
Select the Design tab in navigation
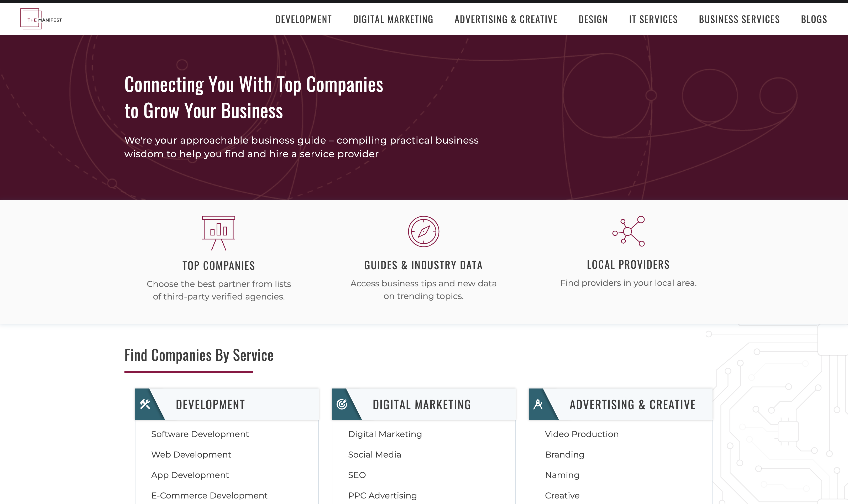point(593,19)
